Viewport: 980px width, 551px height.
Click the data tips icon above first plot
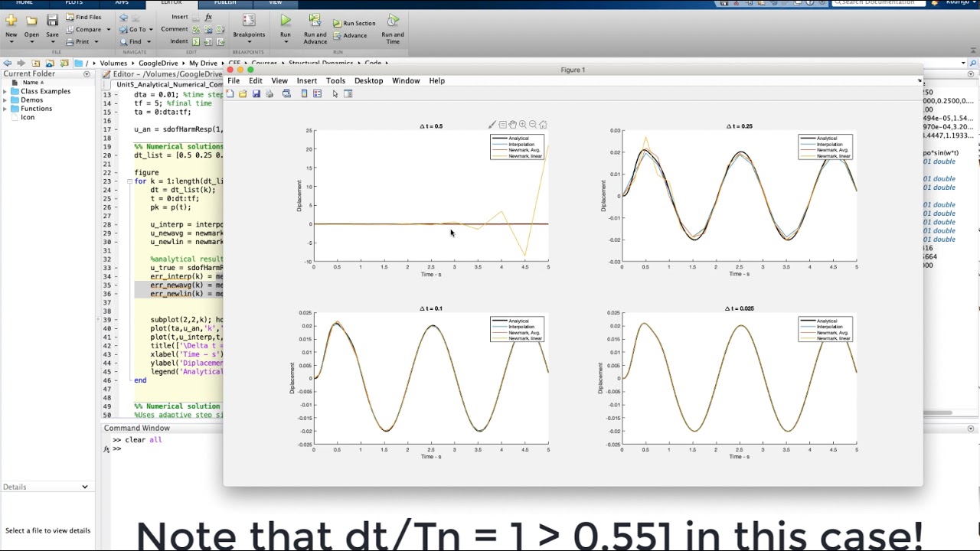(502, 124)
